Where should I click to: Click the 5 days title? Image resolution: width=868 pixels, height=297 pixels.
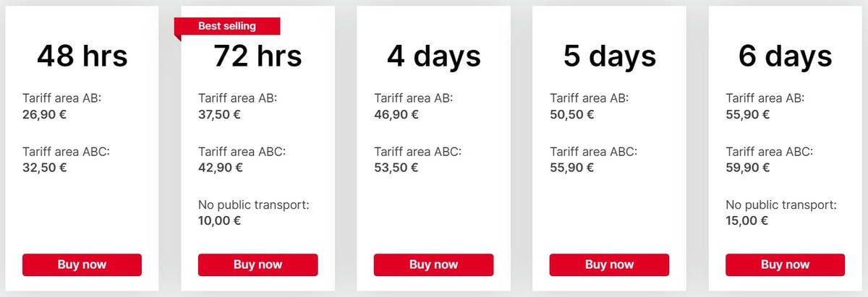coord(610,56)
